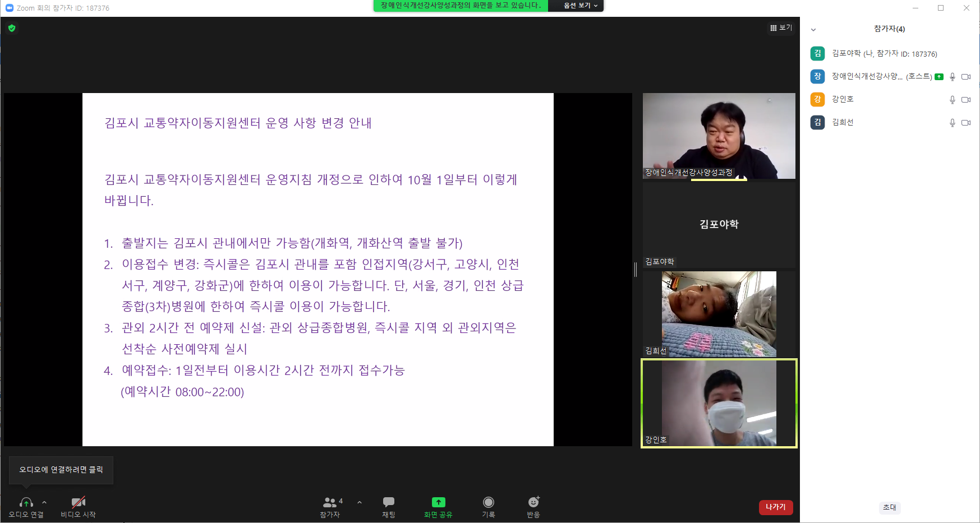Click 김희선's microphone icon in list
This screenshot has width=980, height=523.
coord(952,122)
